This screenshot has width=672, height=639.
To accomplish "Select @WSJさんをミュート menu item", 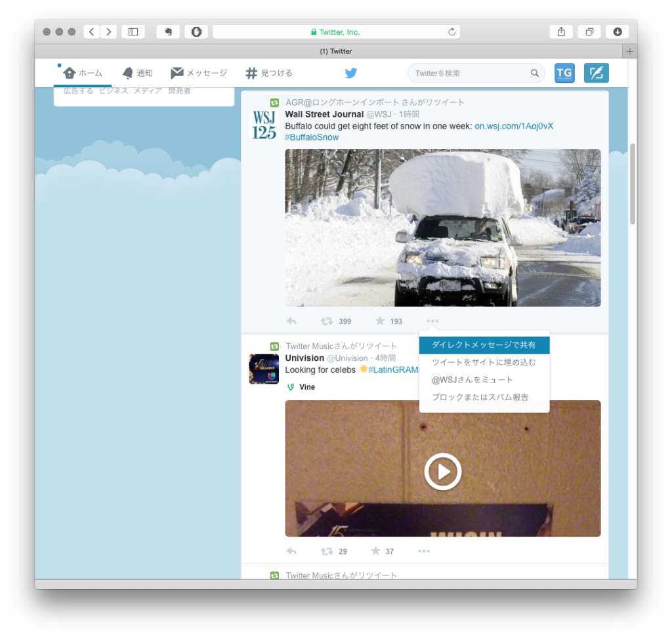I will [484, 380].
